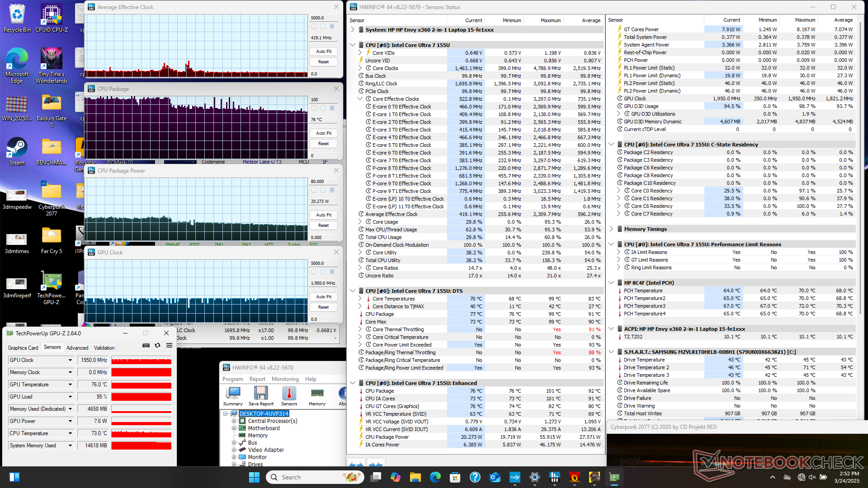
Task: Open the Report menu in HWiNFO
Action: (x=257, y=379)
